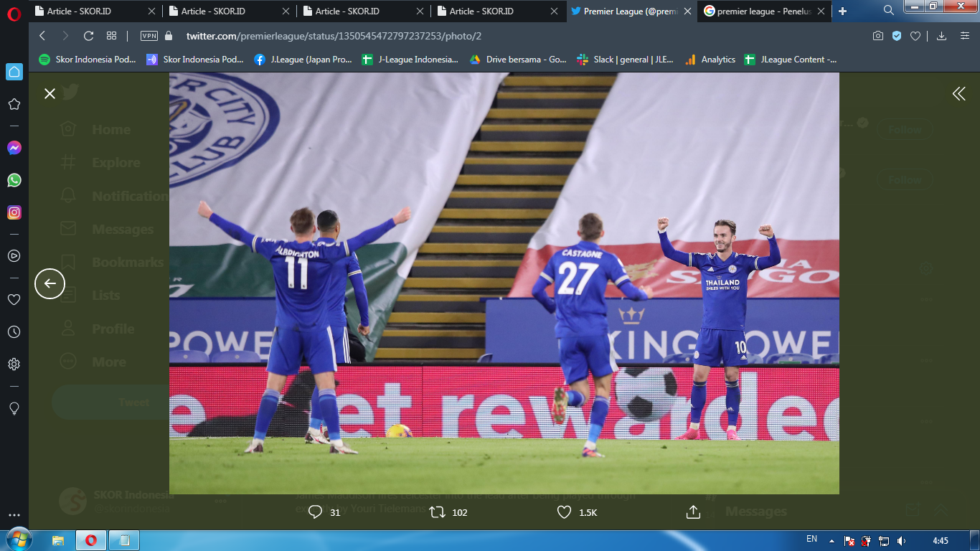Open J.League (Japan Pro Facebook bookmark
Screen dimensions: 980x551
(x=303, y=60)
